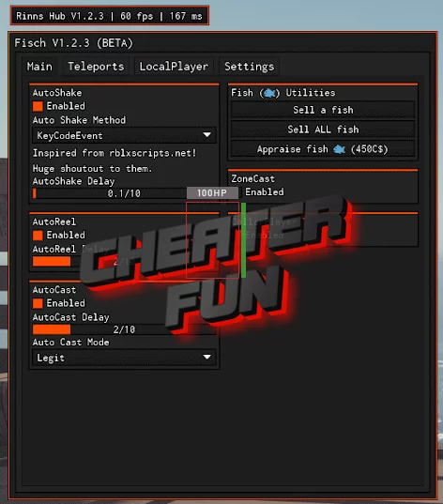
Task: Click the Auto Cast Mode label
Action: (70, 343)
